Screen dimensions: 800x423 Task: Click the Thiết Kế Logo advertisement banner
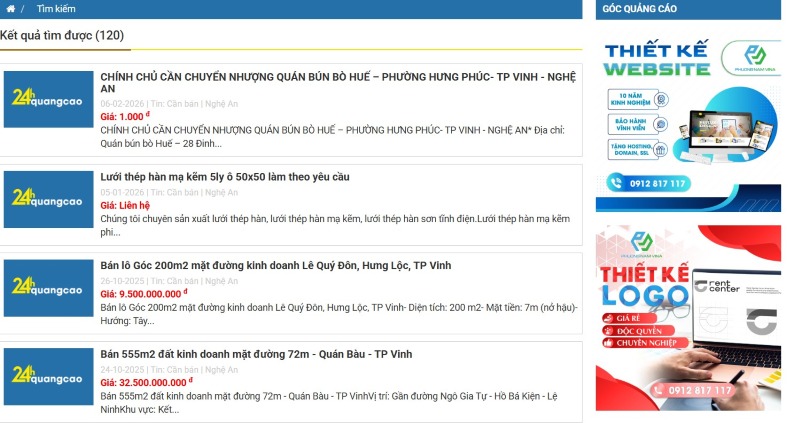688,316
